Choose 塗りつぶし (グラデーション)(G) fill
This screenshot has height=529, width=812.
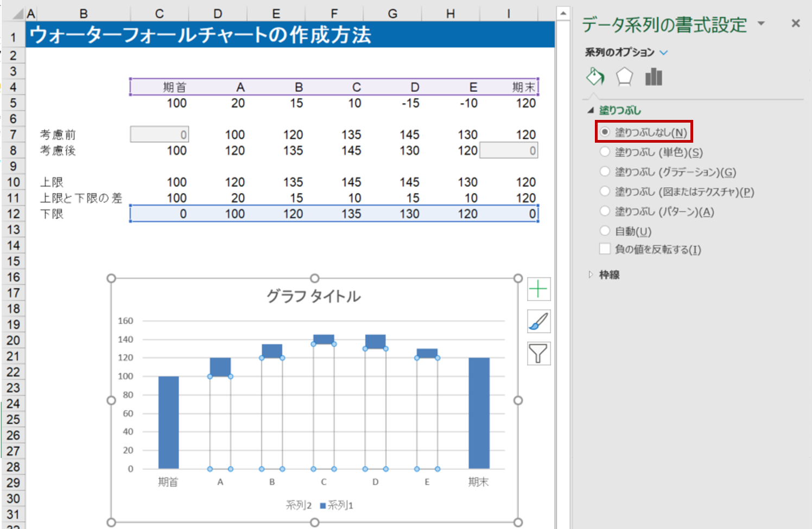click(605, 172)
